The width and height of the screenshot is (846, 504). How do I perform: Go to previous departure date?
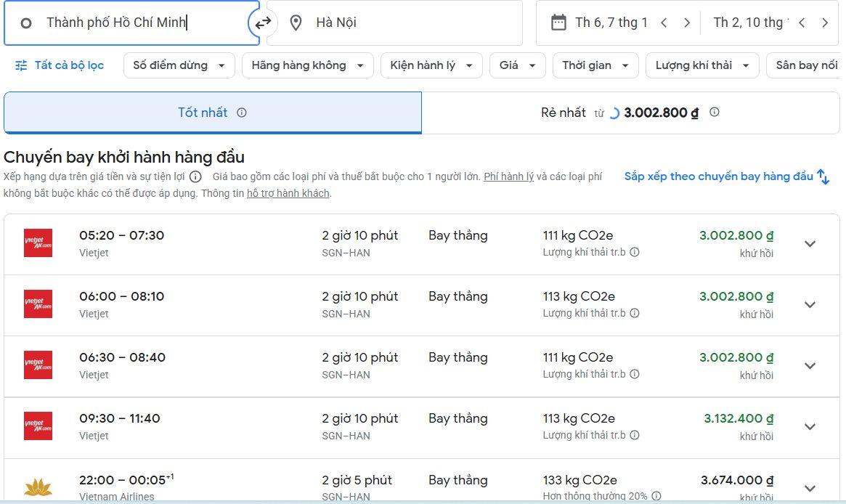point(664,23)
